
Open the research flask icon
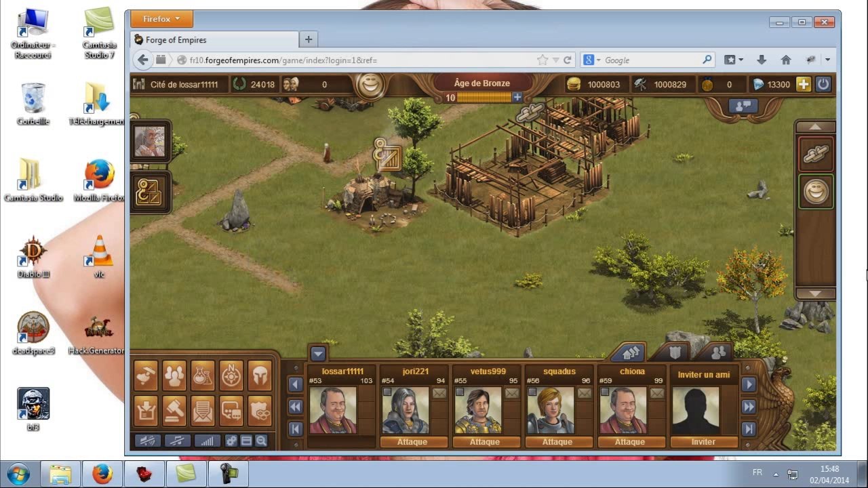tap(203, 375)
